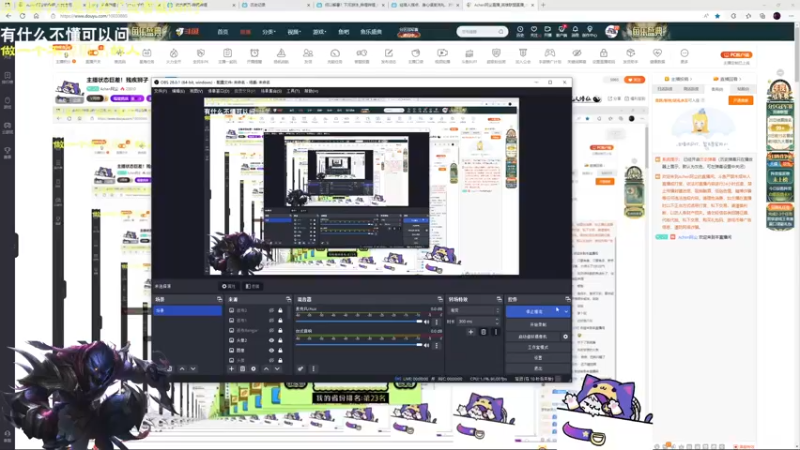Pop out the Scenes dock panel
Viewport: 800px width, 450px height.
point(219,299)
